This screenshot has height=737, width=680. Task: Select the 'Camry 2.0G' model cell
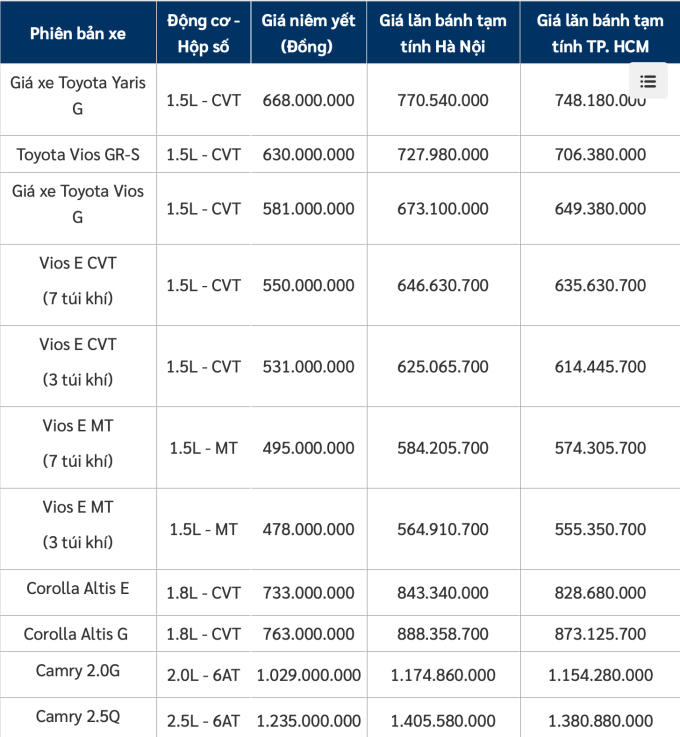78,672
